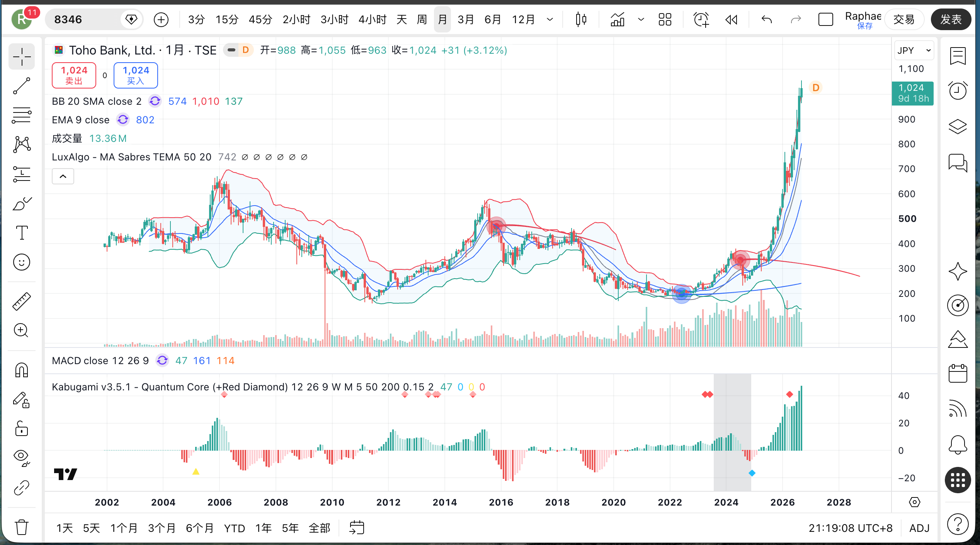Select the brush drawing tool
The width and height of the screenshot is (980, 545).
pyautogui.click(x=22, y=203)
